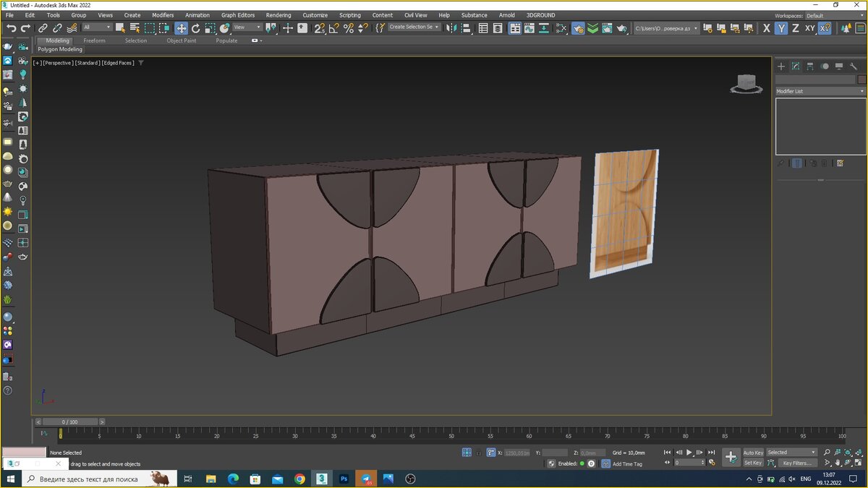Click the Bind to Space Warp icon
Viewport: 868px width, 488px height.
click(72, 28)
